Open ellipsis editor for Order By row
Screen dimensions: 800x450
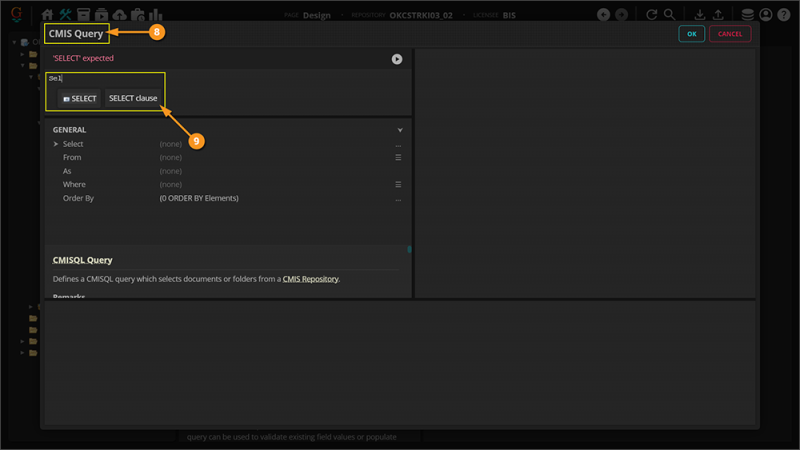398,199
